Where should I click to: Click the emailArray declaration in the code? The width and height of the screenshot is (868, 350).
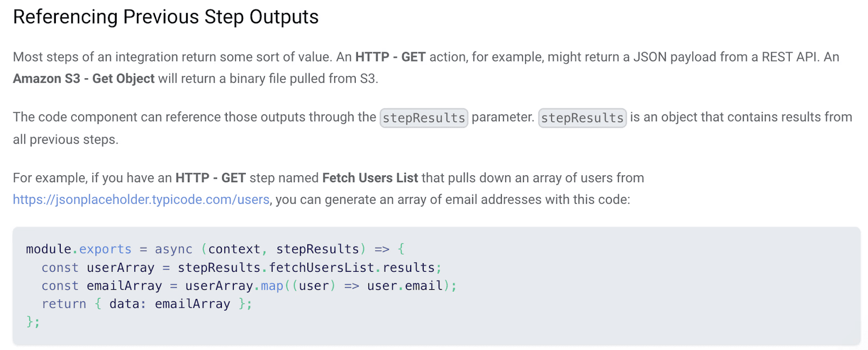click(x=124, y=286)
